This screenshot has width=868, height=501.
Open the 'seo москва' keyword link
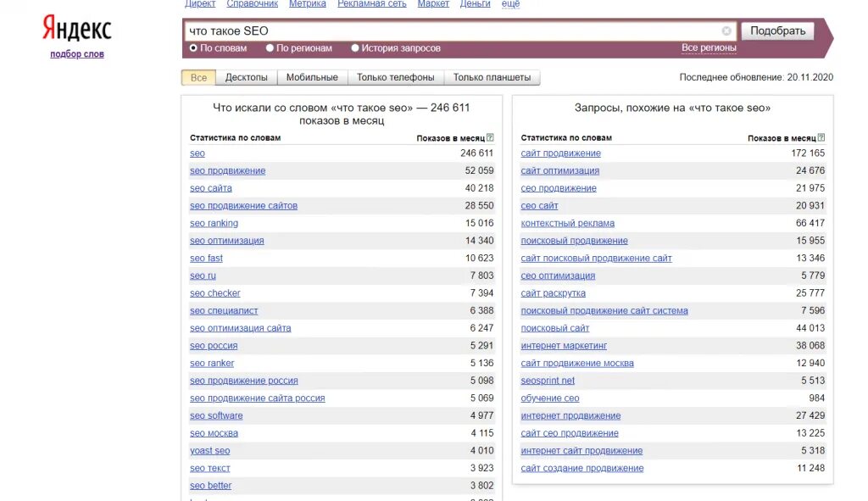(x=214, y=433)
